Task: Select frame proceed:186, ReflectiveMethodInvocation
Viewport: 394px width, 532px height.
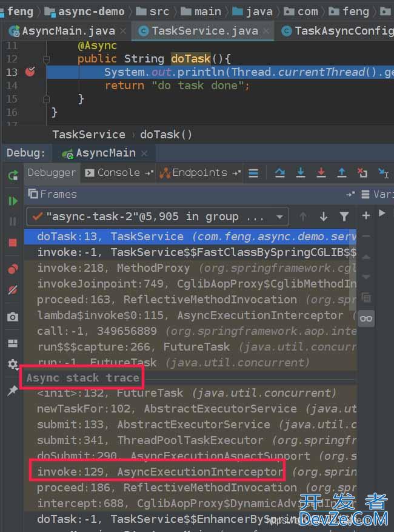Action: 190,488
